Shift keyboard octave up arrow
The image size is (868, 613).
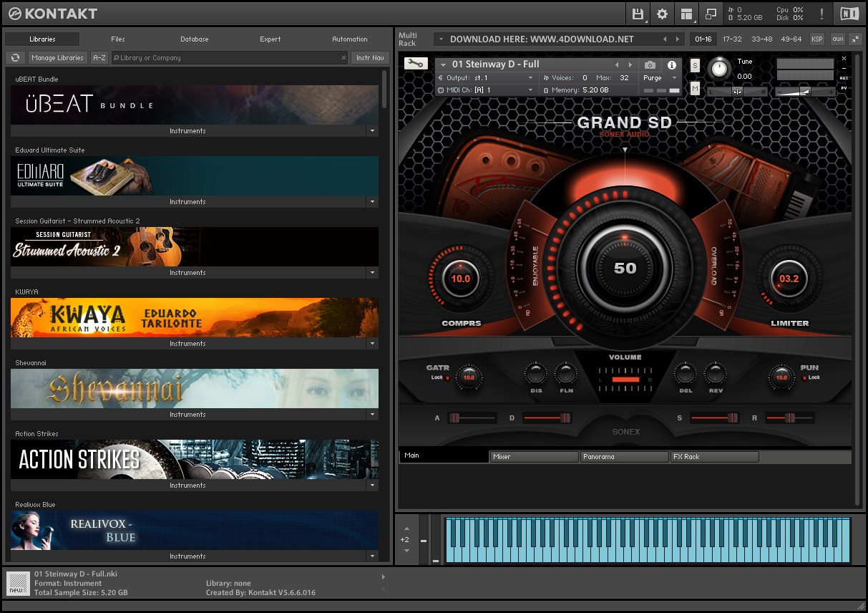click(x=406, y=528)
